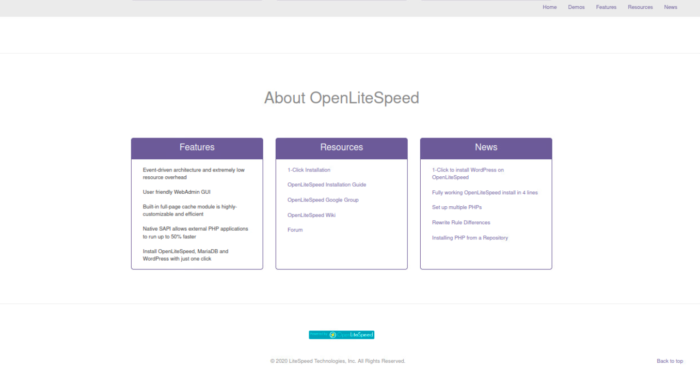700x367 pixels.
Task: Click 'Built-in full-page cache module' text
Action: tap(190, 211)
